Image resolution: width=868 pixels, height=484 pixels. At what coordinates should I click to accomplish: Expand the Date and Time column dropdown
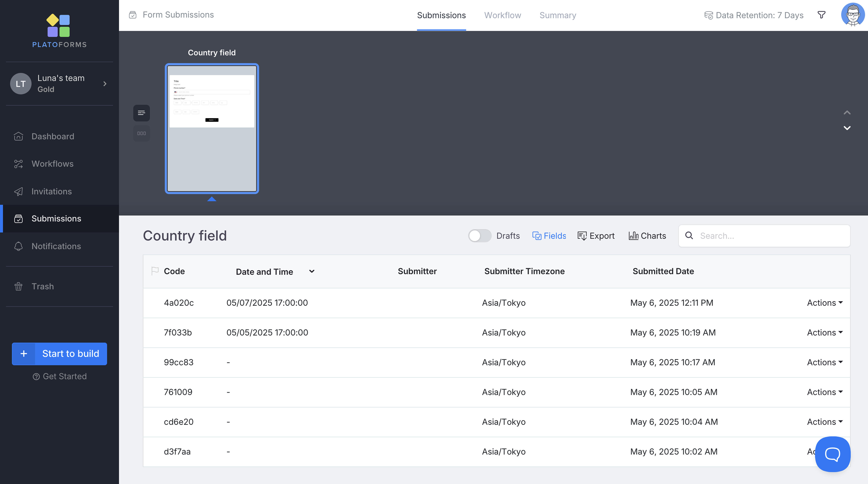tap(312, 271)
